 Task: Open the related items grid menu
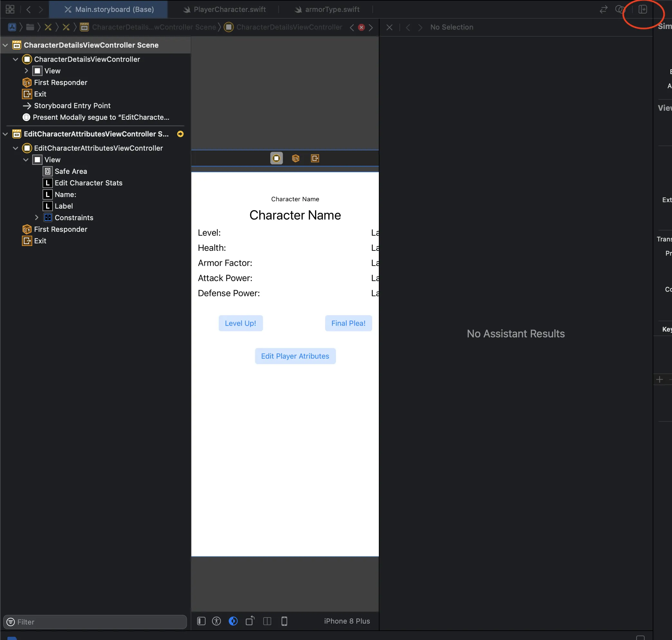pos(10,9)
